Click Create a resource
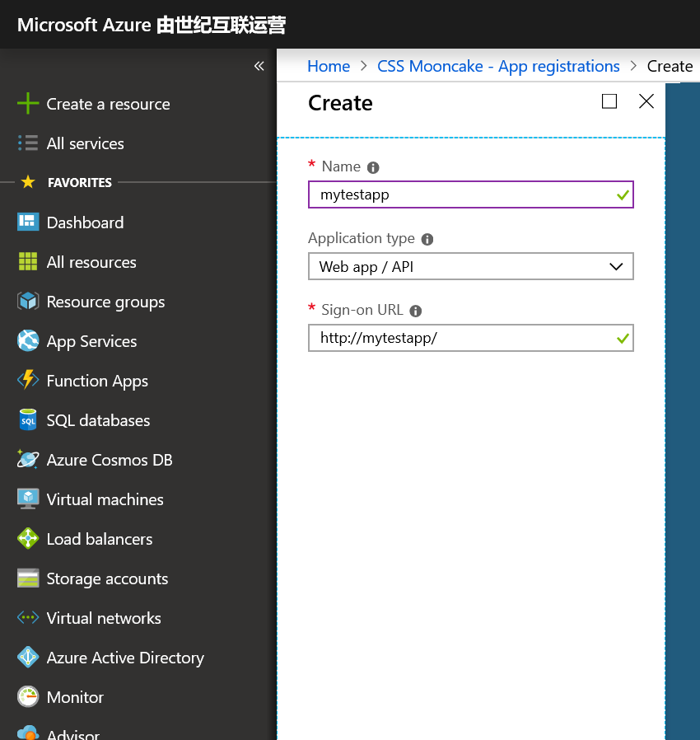 point(108,104)
